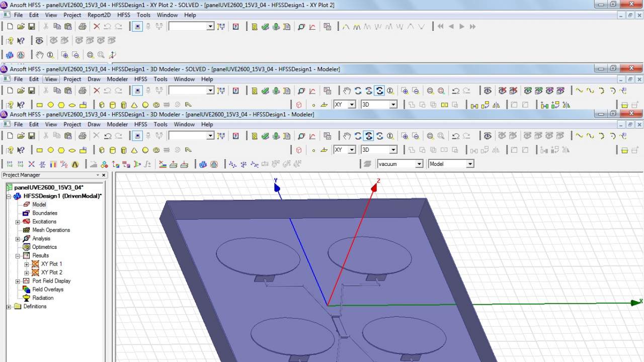The width and height of the screenshot is (644, 362).
Task: Expand the Excitations tree node
Action: coord(18,222)
